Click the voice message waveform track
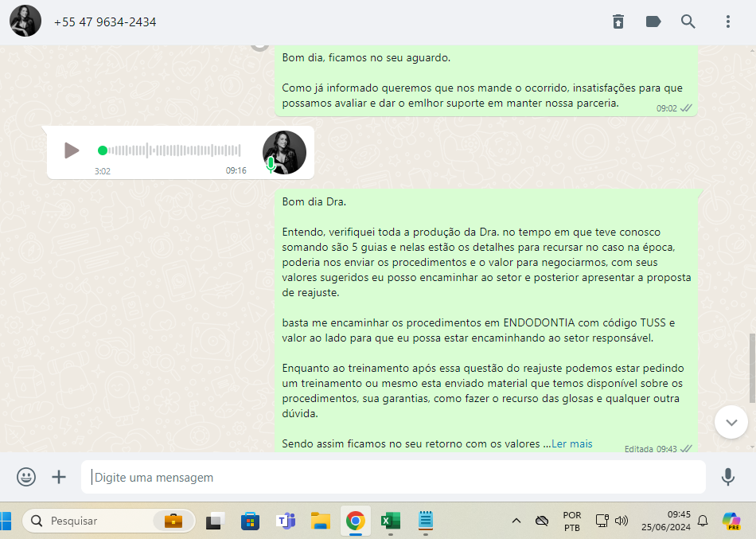 pyautogui.click(x=174, y=150)
